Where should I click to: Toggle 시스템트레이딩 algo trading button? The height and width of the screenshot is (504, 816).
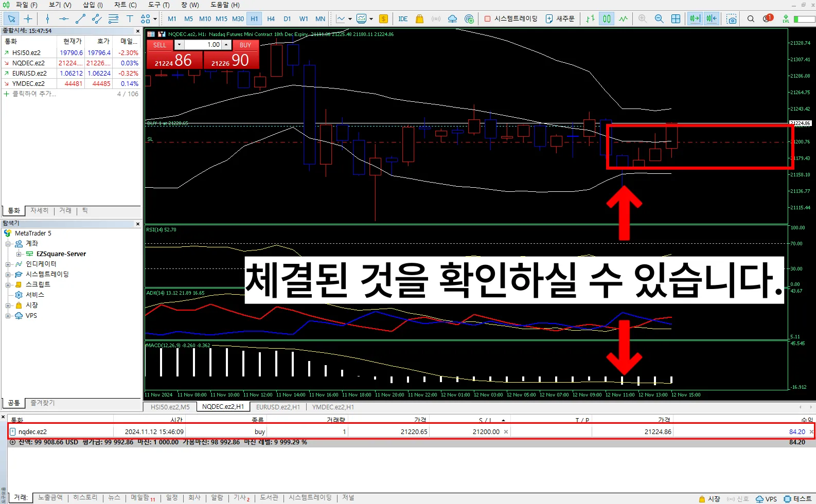coord(510,19)
